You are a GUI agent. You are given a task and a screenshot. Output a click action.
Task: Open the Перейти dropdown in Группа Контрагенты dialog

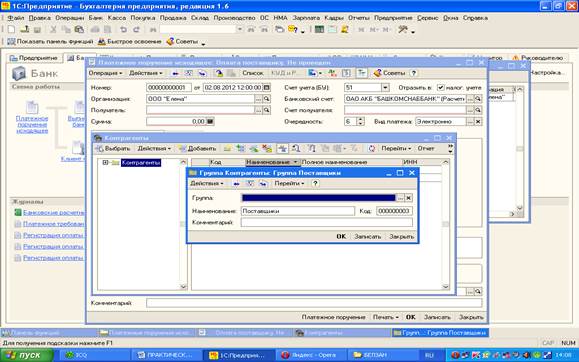[289, 184]
